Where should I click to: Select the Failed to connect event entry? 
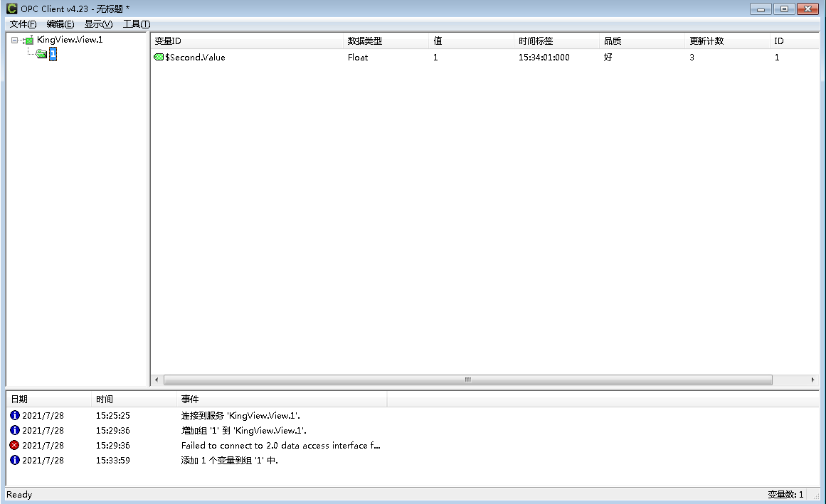click(x=280, y=446)
